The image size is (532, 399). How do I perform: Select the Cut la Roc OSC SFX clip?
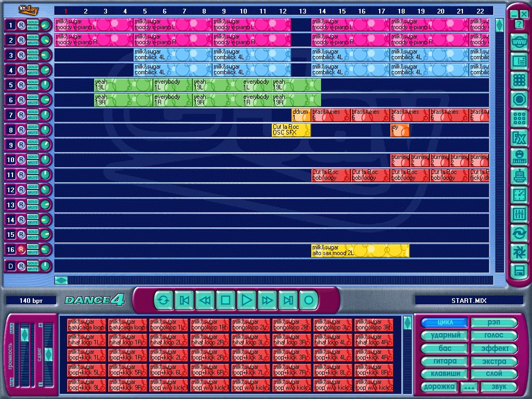click(x=291, y=130)
